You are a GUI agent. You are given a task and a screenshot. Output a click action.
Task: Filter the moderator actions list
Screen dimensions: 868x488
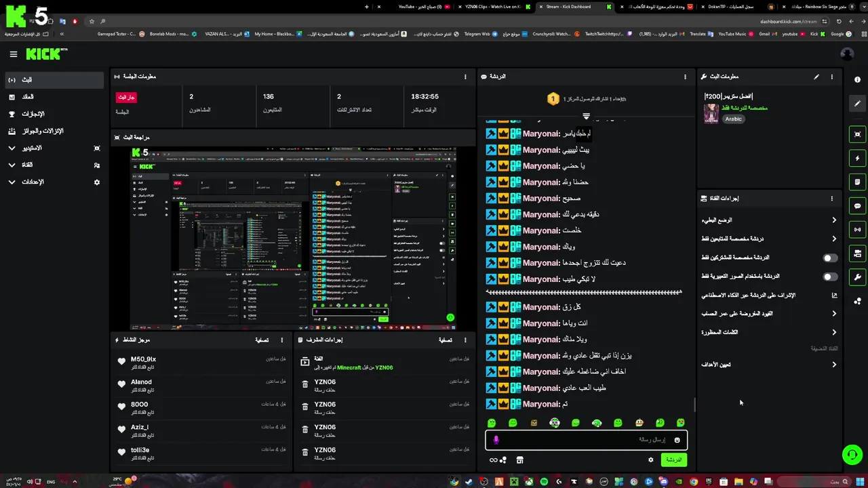click(445, 340)
